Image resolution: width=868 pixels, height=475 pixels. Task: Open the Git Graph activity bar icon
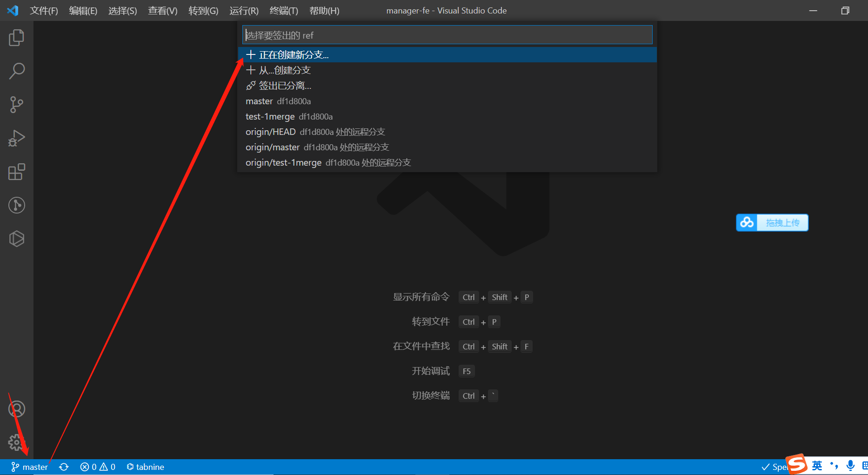[17, 205]
